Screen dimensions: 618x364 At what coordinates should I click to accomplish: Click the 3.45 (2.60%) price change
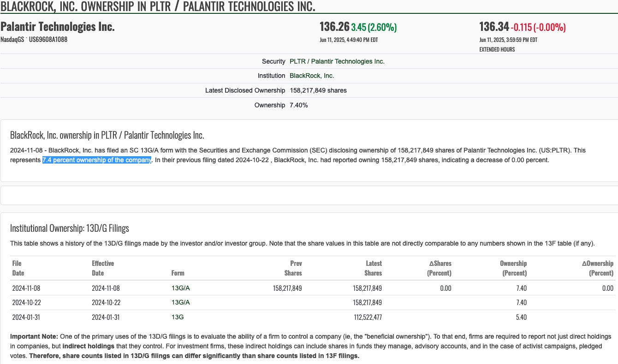coord(374,27)
